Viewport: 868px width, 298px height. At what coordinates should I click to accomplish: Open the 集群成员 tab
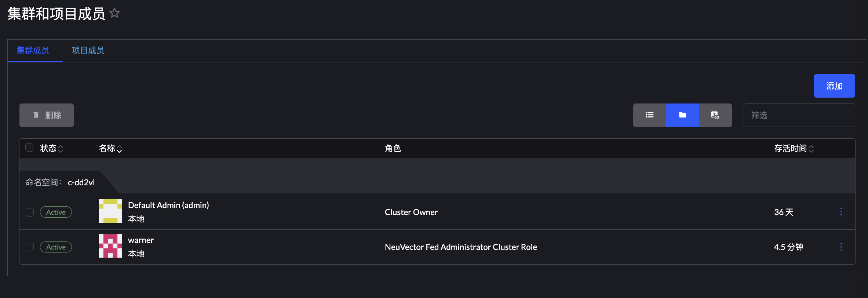pos(33,50)
